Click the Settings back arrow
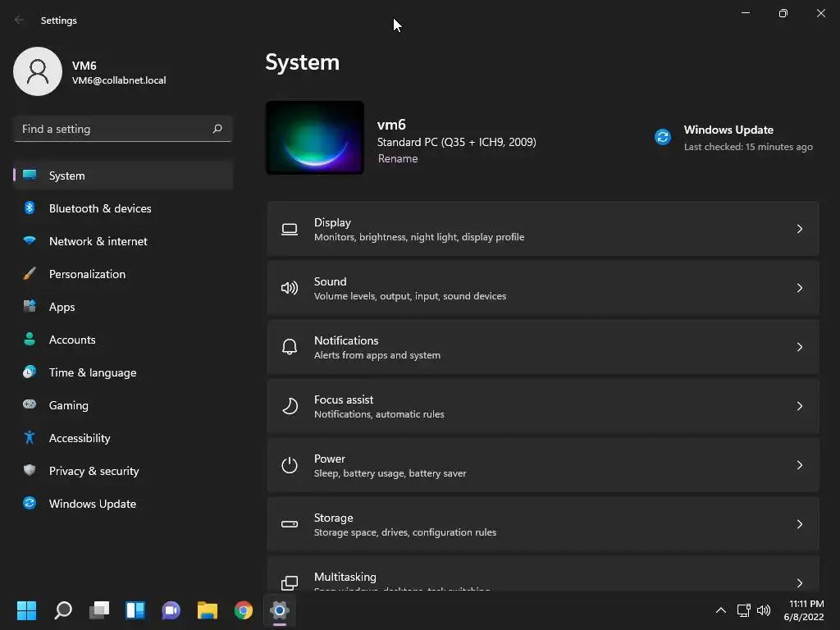840x630 pixels. pyautogui.click(x=20, y=20)
